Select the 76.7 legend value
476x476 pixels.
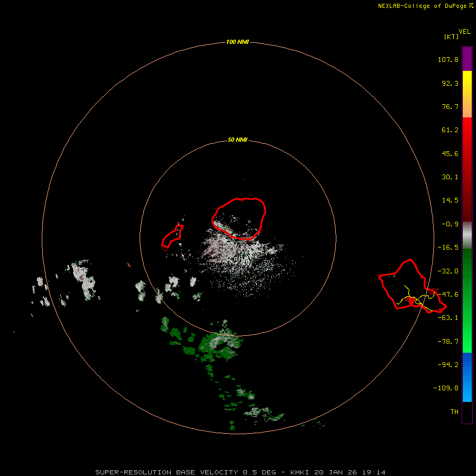pyautogui.click(x=450, y=106)
